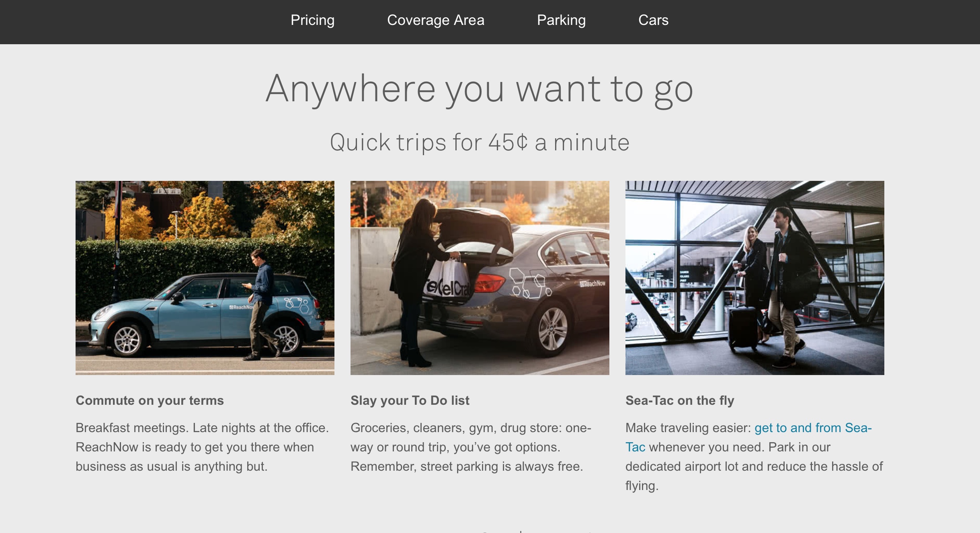980x533 pixels.
Task: Click the breakfast meetings description paragraph
Action: [202, 447]
